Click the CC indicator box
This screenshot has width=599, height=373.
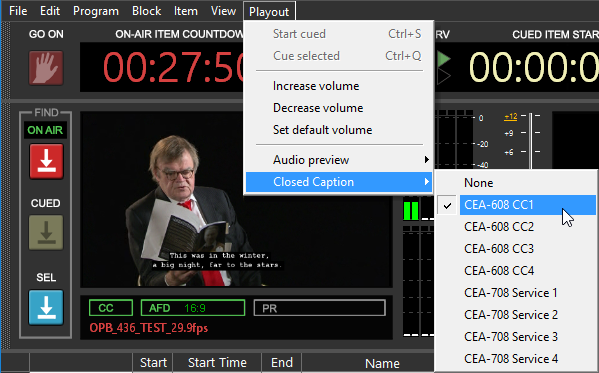(x=111, y=308)
